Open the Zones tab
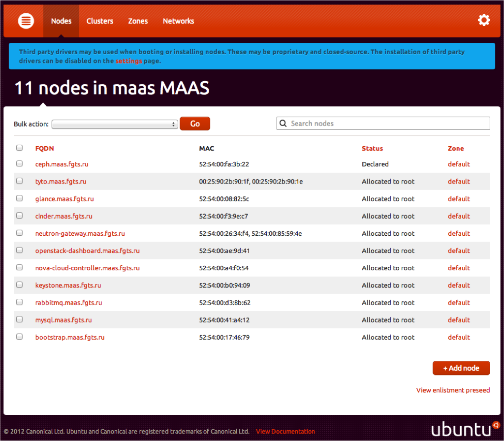Viewport: 504px width, 441px height. 138,21
